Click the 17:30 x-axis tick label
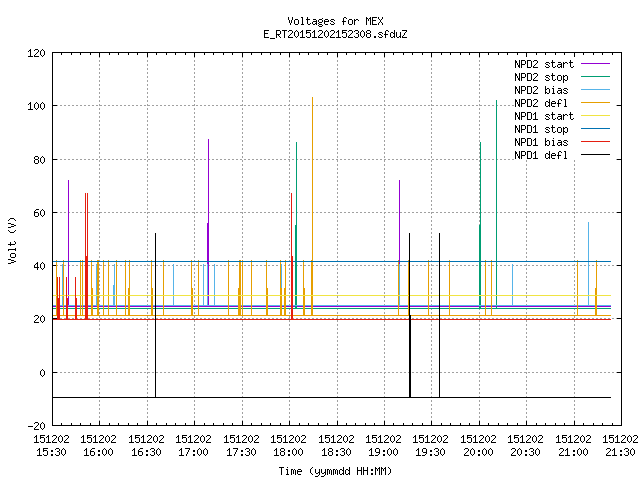Viewport: 640px width, 480px height. click(241, 452)
